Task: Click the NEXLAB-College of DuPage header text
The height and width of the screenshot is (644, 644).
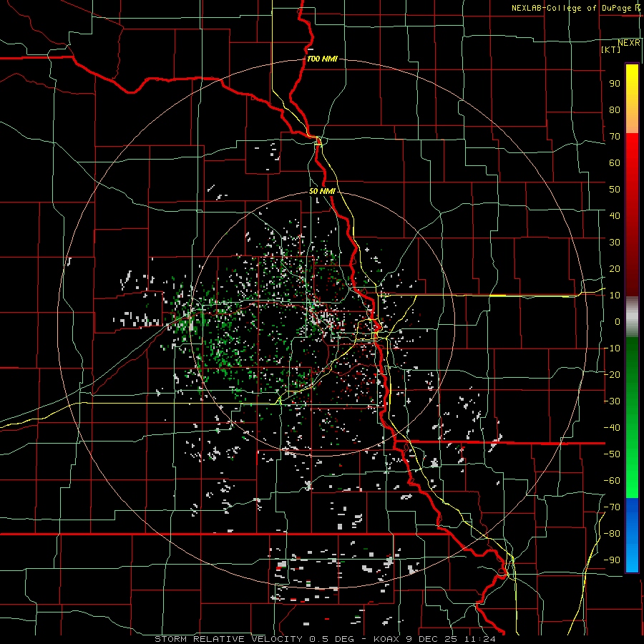Action: 575,8
